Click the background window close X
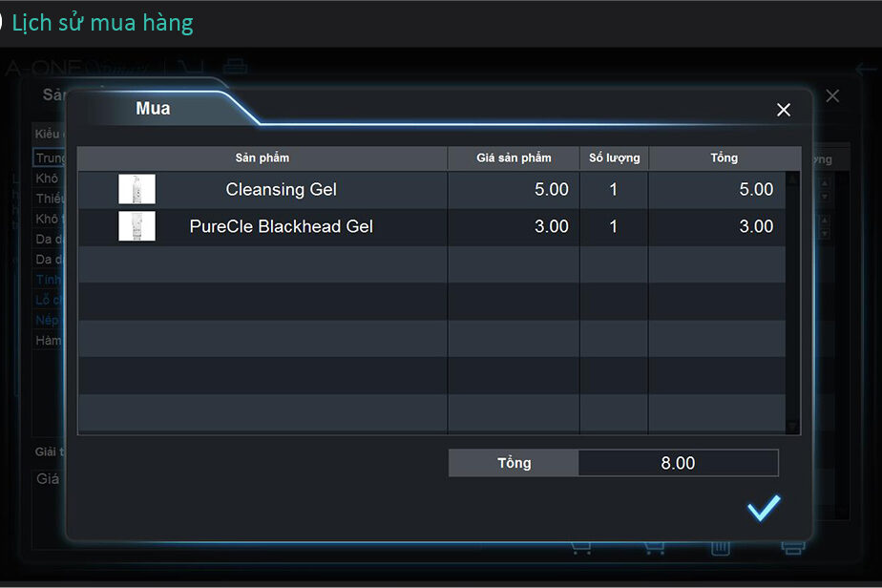The image size is (882, 588). click(832, 96)
